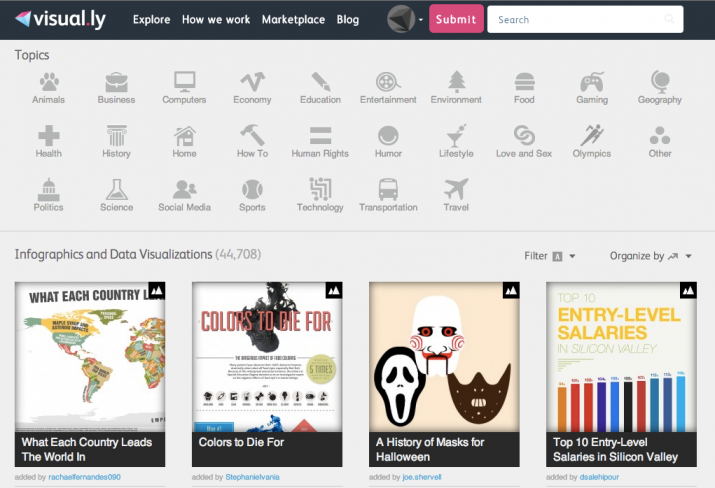Open the Gaming controller icon
The image size is (715, 488).
coord(592,82)
